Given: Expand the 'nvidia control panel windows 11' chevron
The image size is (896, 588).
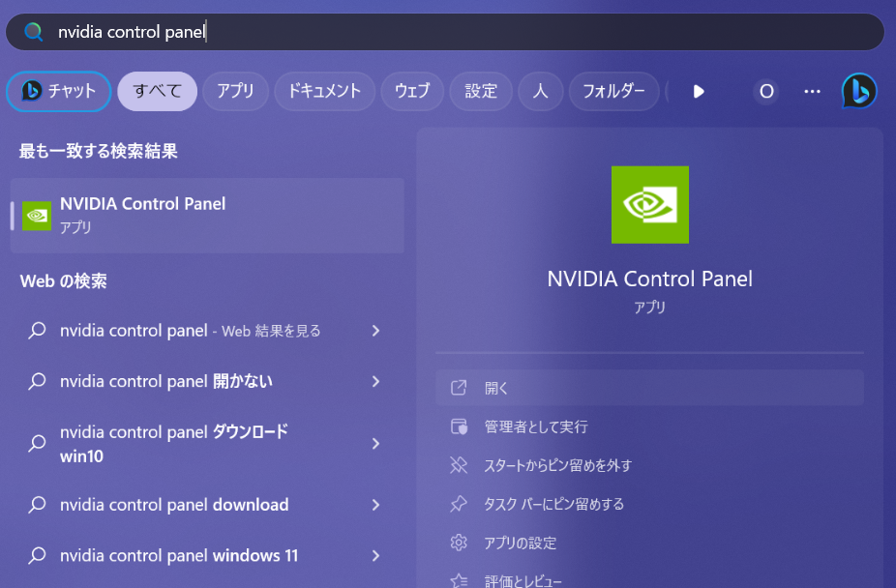Looking at the screenshot, I should pyautogui.click(x=375, y=555).
